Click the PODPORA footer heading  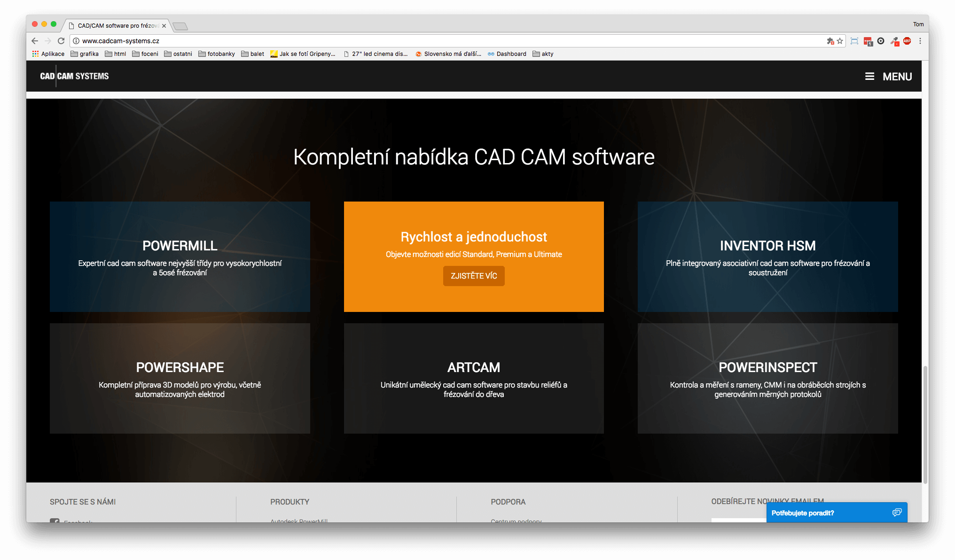(x=508, y=502)
